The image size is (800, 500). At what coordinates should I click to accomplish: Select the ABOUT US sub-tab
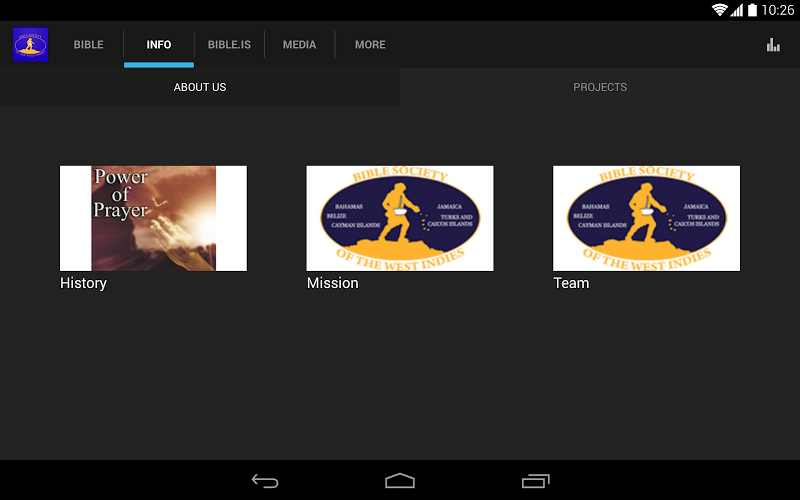tap(200, 87)
